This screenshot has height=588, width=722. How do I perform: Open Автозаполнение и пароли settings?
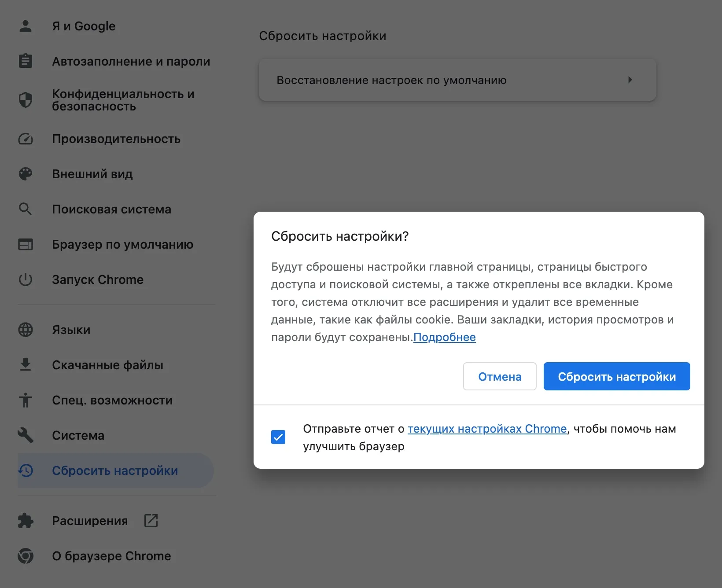(x=131, y=61)
